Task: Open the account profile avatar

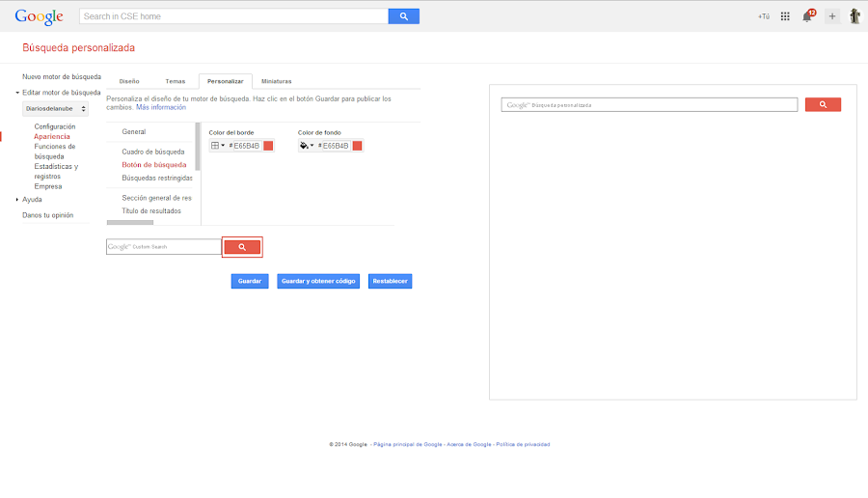Action: 855,16
